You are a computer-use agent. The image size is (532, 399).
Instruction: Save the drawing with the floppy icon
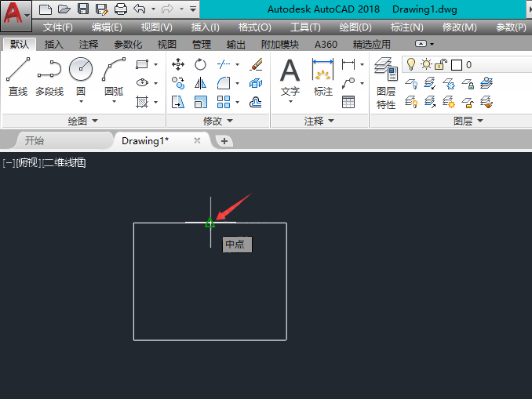pos(83,9)
